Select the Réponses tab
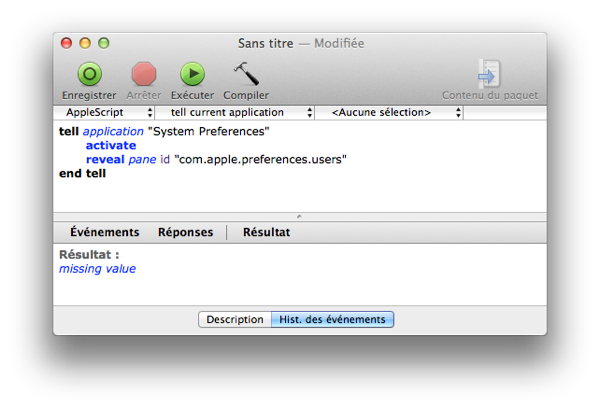Screen dimensions: 600x409 pyautogui.click(x=185, y=232)
